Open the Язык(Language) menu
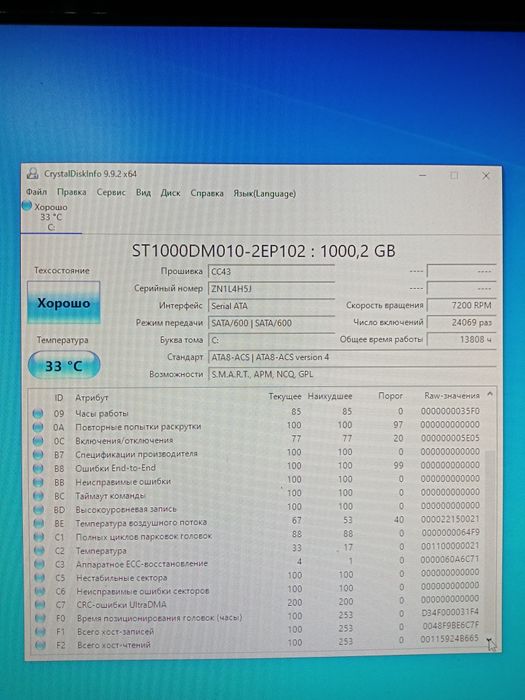The width and height of the screenshot is (525, 700). tap(264, 194)
